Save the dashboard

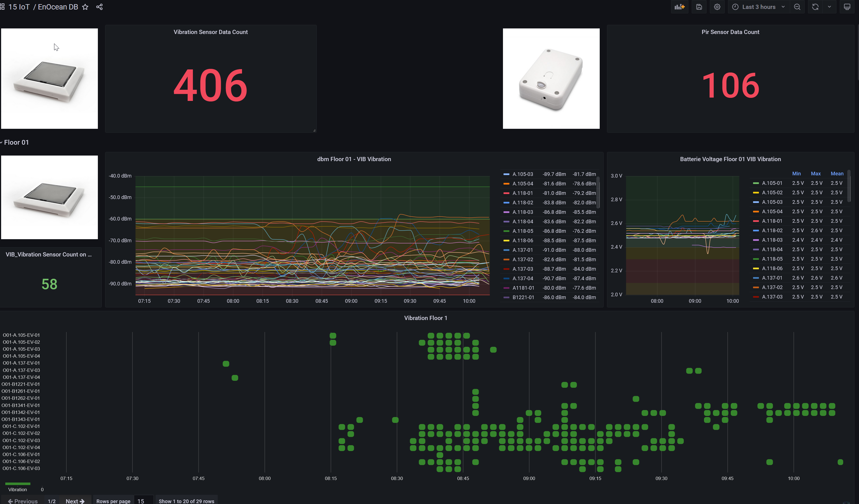pos(699,7)
